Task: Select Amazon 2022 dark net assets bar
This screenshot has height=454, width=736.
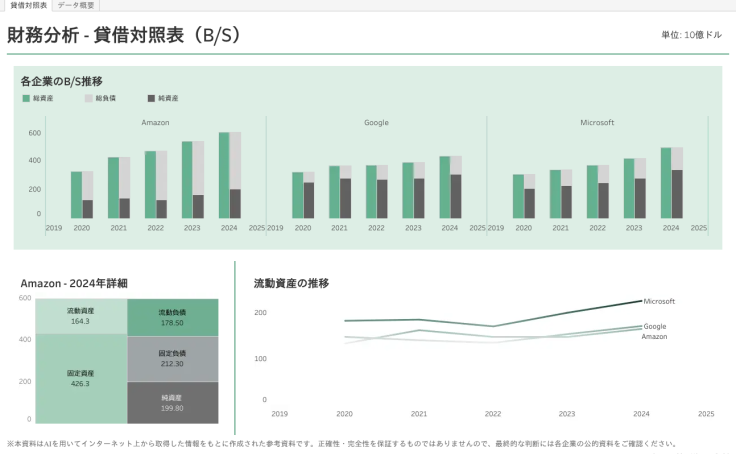Action: click(x=161, y=209)
